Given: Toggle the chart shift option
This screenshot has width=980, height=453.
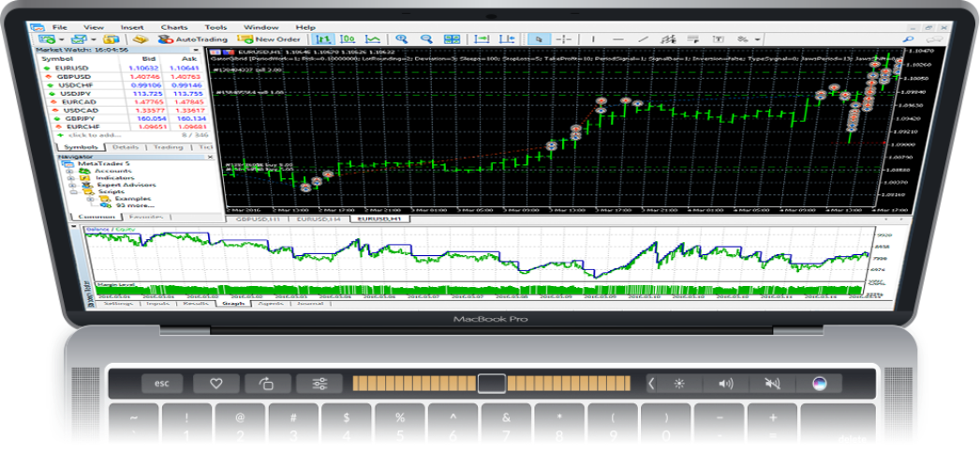Looking at the screenshot, I should click(506, 39).
